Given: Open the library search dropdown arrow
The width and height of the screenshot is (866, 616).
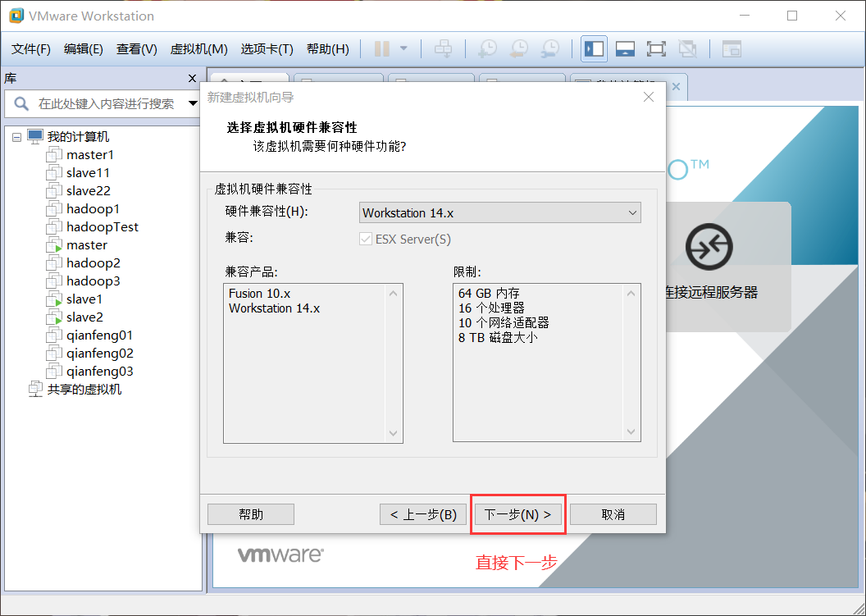Looking at the screenshot, I should (193, 103).
